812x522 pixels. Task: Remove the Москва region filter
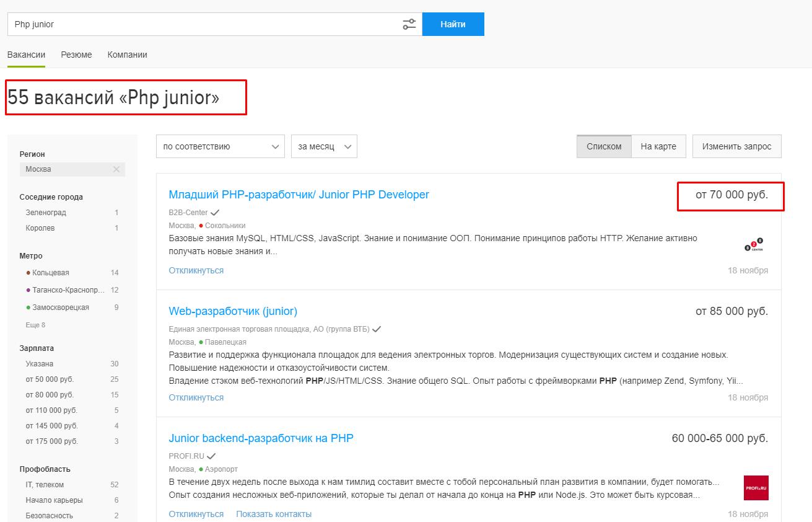116,169
